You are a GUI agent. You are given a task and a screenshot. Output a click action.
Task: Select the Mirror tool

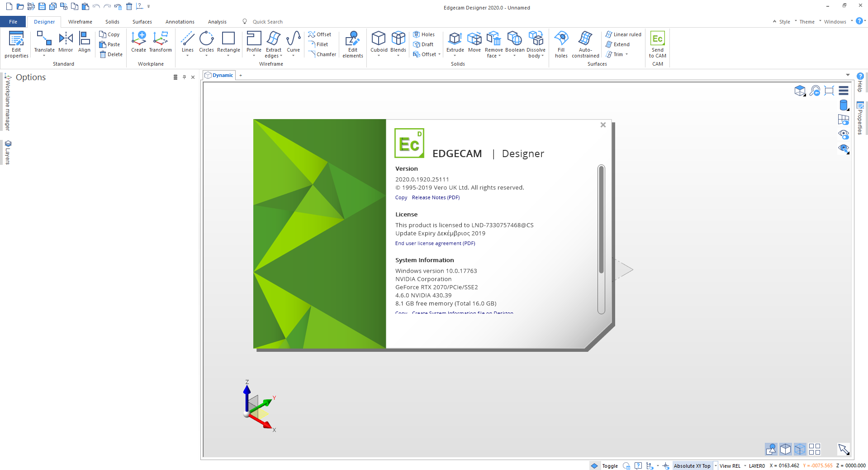66,42
